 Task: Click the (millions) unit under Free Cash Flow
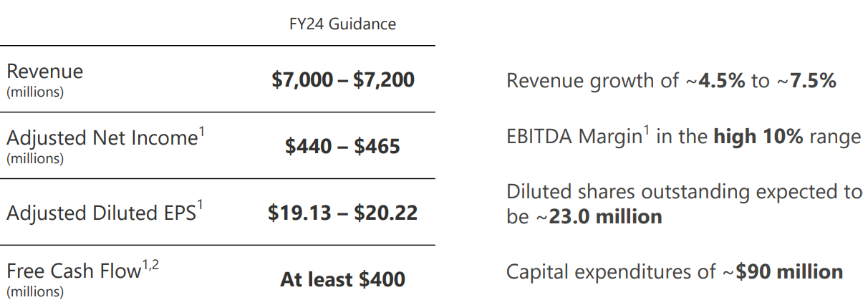35,292
